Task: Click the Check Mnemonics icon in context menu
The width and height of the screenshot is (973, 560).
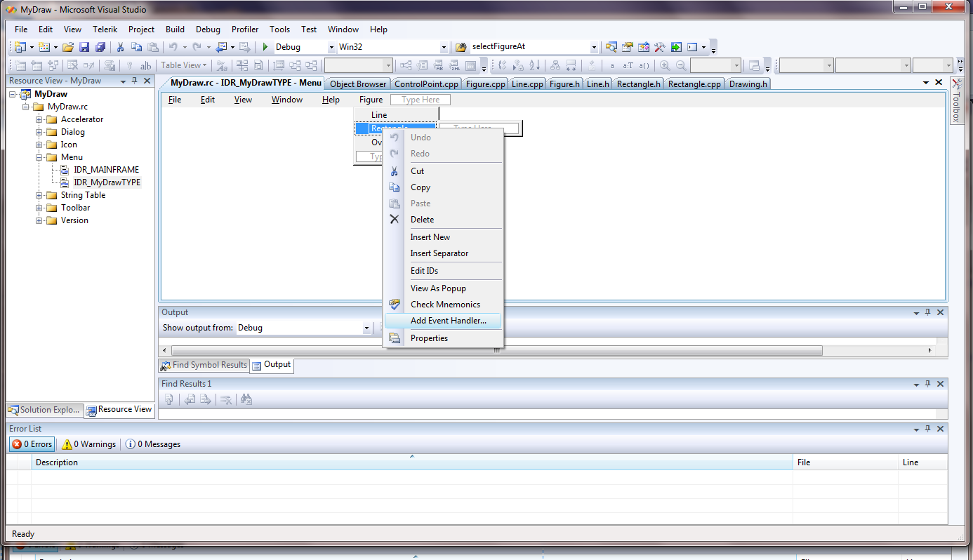Action: pyautogui.click(x=394, y=304)
